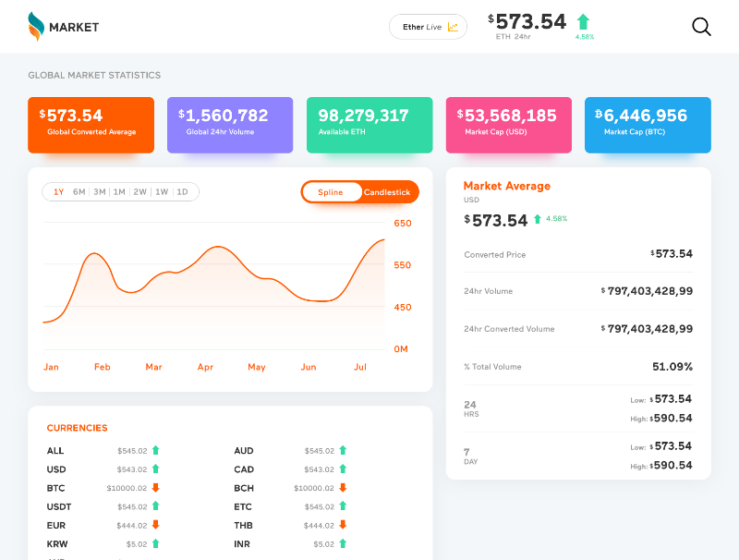Image resolution: width=739 pixels, height=560 pixels.
Task: Select the 1Y time range
Action: (x=58, y=192)
